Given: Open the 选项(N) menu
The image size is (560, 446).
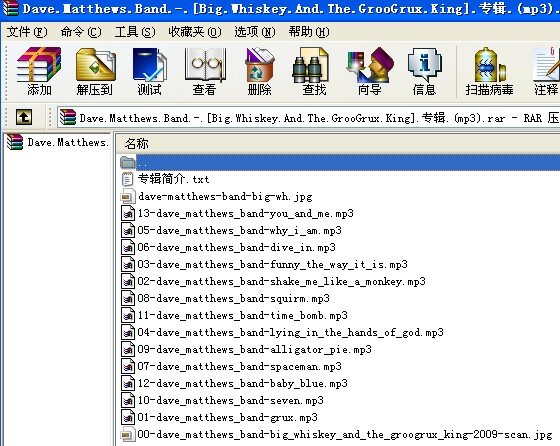Looking at the screenshot, I should (255, 32).
